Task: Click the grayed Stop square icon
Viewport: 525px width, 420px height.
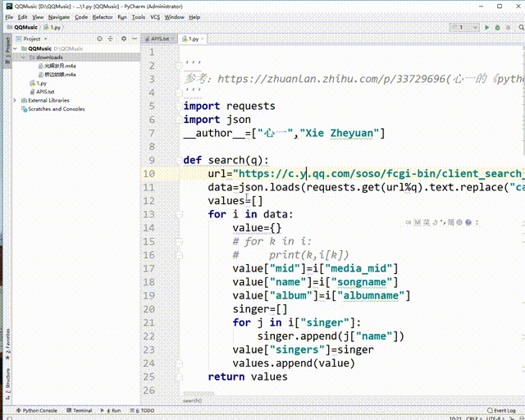Action: click(509, 27)
